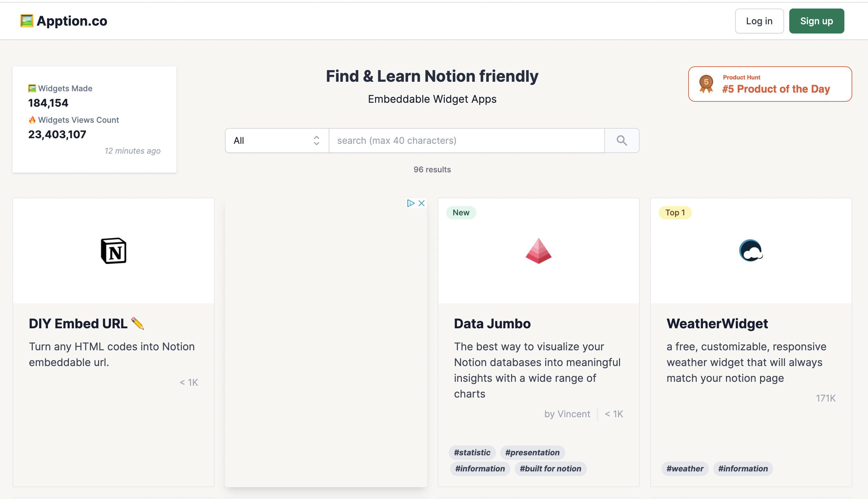Select the #presentation tag
Screen dimensions: 868x499
(532, 452)
